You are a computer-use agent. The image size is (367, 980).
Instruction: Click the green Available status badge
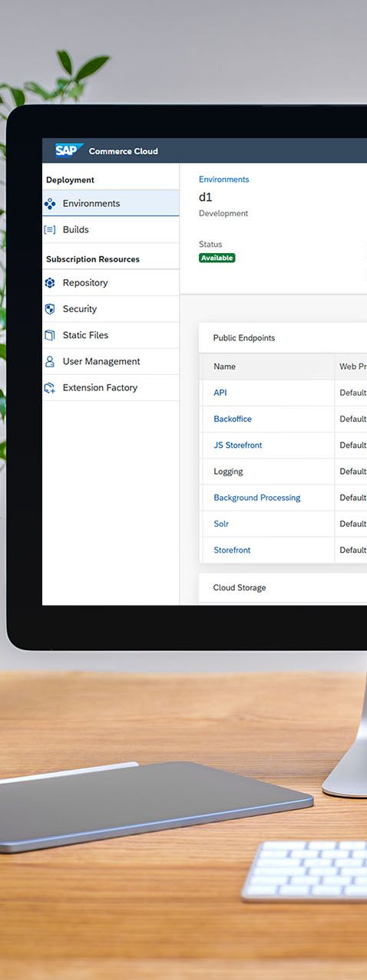pyautogui.click(x=217, y=258)
